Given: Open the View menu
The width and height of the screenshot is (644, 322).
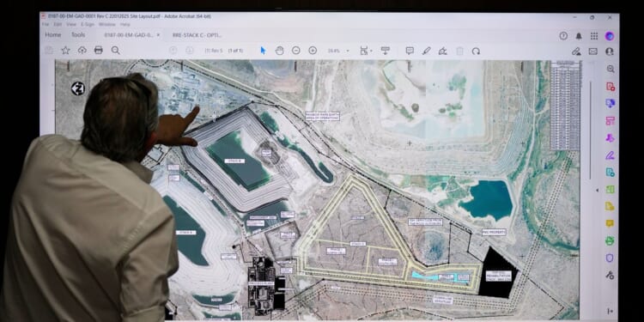Looking at the screenshot, I should click(x=71, y=25).
